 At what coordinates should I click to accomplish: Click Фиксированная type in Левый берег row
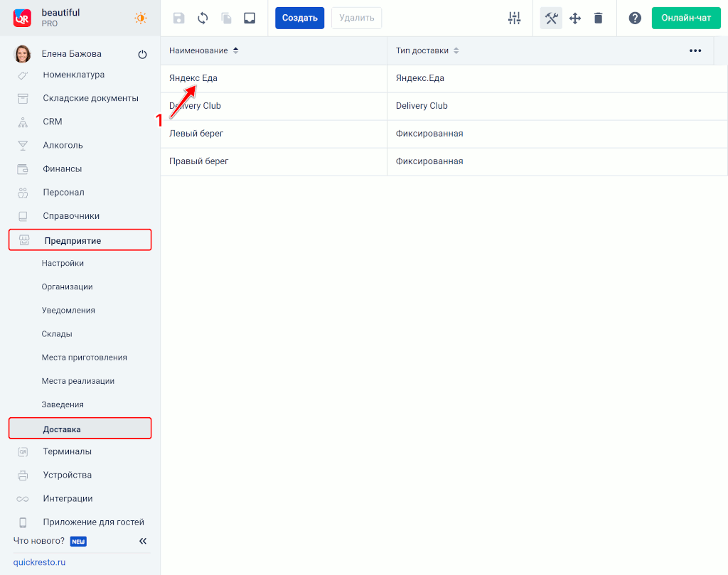tap(557, 134)
